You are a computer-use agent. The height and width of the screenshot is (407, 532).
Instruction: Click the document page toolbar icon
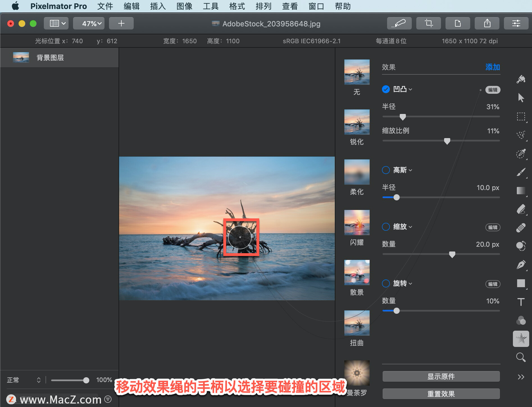[458, 23]
